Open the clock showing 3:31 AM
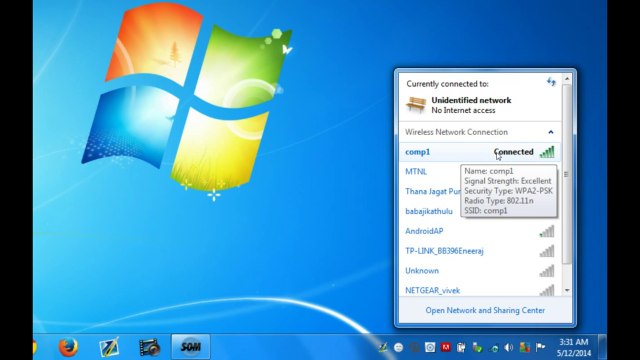The height and width of the screenshot is (360, 640). coord(574,347)
